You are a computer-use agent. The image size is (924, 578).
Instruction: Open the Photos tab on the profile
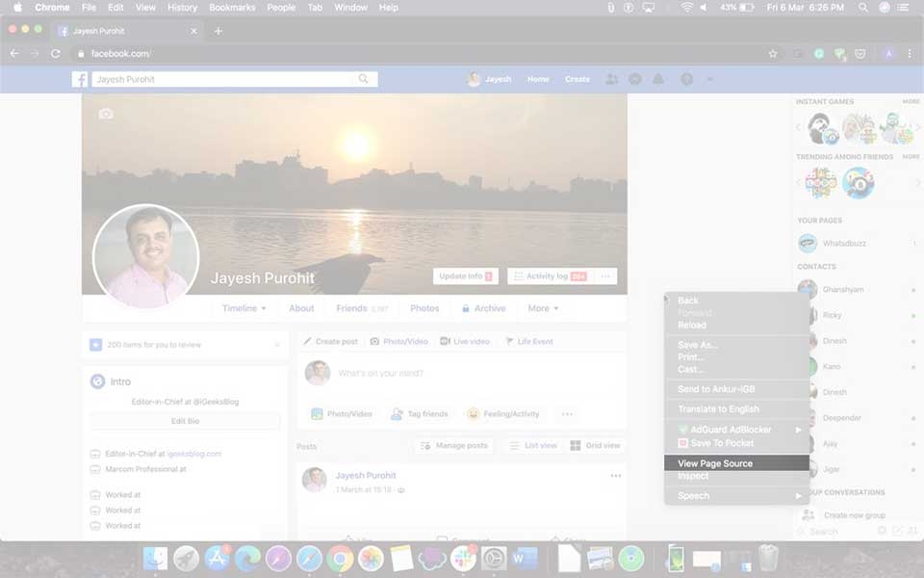424,308
